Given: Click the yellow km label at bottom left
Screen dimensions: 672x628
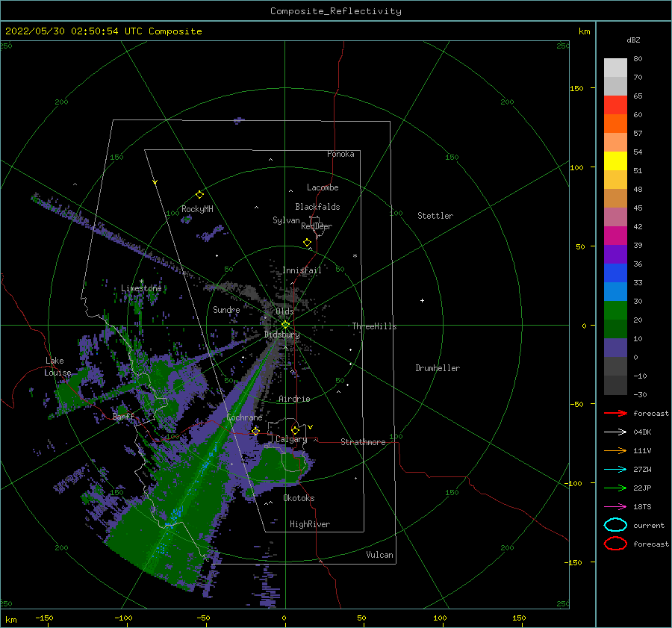Looking at the screenshot, I should click(10, 620).
